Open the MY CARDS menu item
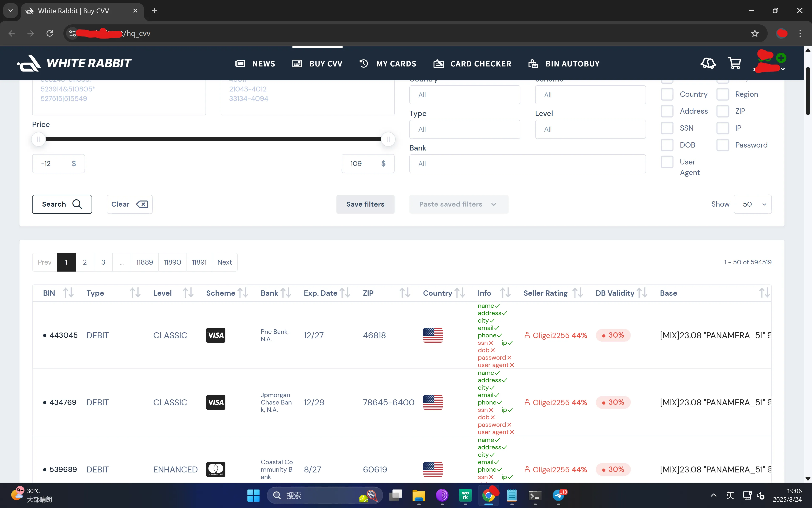 tap(388, 63)
